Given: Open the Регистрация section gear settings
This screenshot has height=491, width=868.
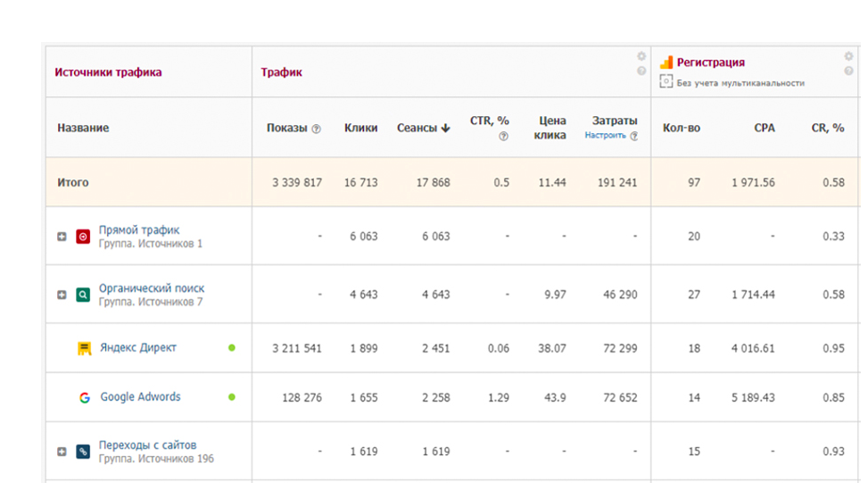Looking at the screenshot, I should tap(848, 56).
